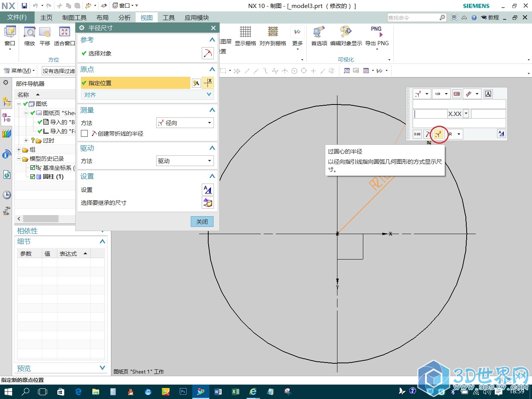Image resolution: width=532 pixels, height=399 pixels.
Task: Toggle the 圆柱 (1) checkbox in navigator
Action: coord(33,177)
